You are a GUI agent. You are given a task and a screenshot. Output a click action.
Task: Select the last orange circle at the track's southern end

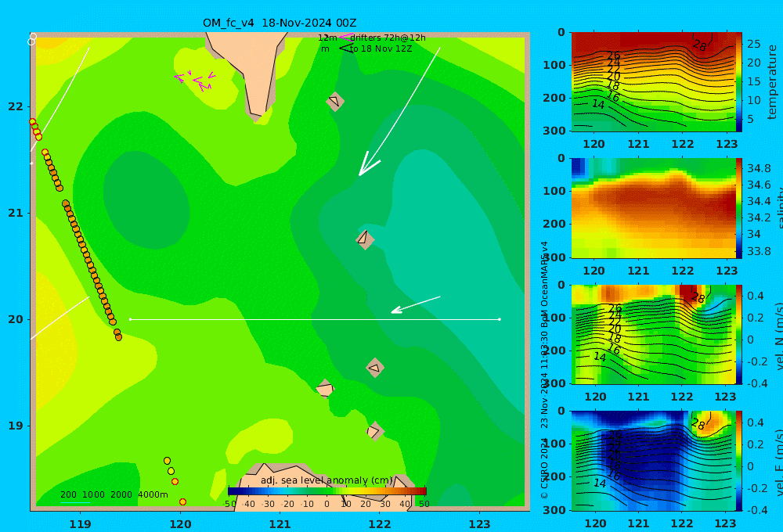click(119, 337)
